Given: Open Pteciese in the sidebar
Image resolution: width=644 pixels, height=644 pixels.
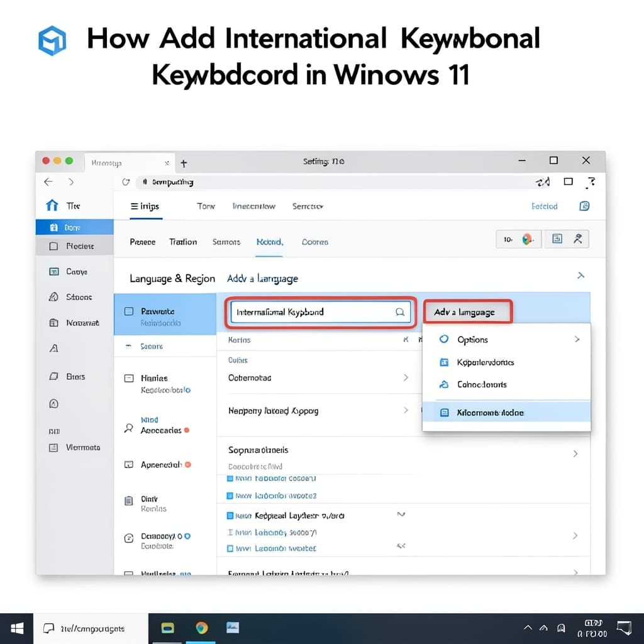Looking at the screenshot, I should pyautogui.click(x=75, y=246).
